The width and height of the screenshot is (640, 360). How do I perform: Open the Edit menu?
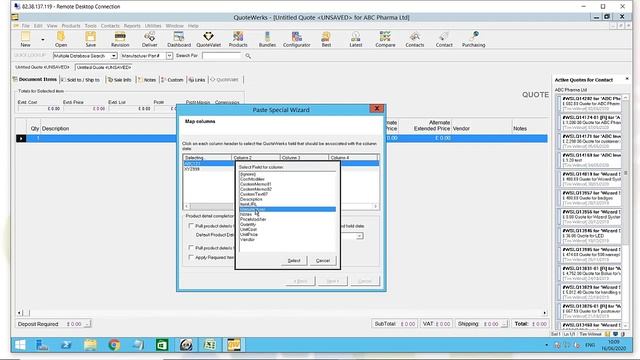click(38, 26)
